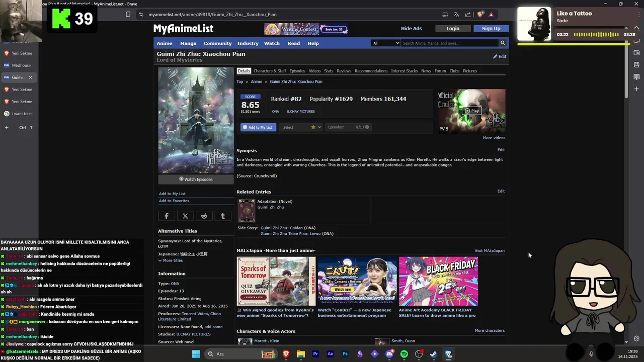Open the Watch menu
The width and height of the screenshot is (644, 362).
[272, 43]
